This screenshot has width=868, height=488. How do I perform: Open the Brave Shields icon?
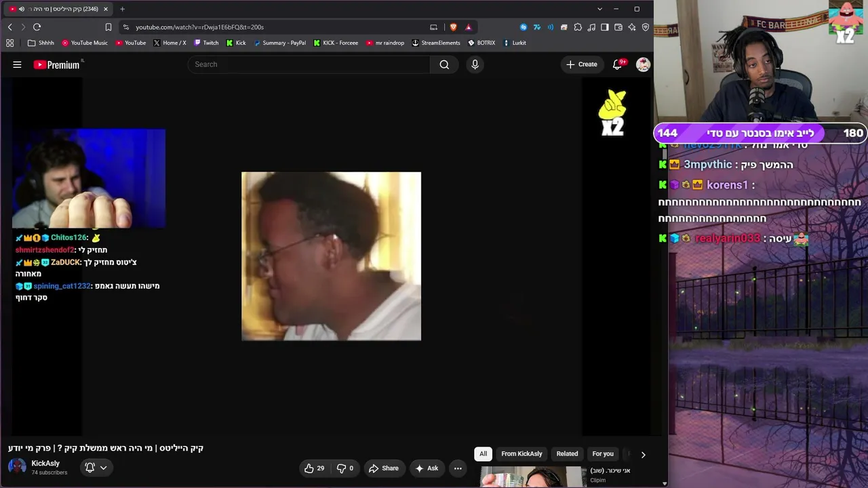[454, 27]
